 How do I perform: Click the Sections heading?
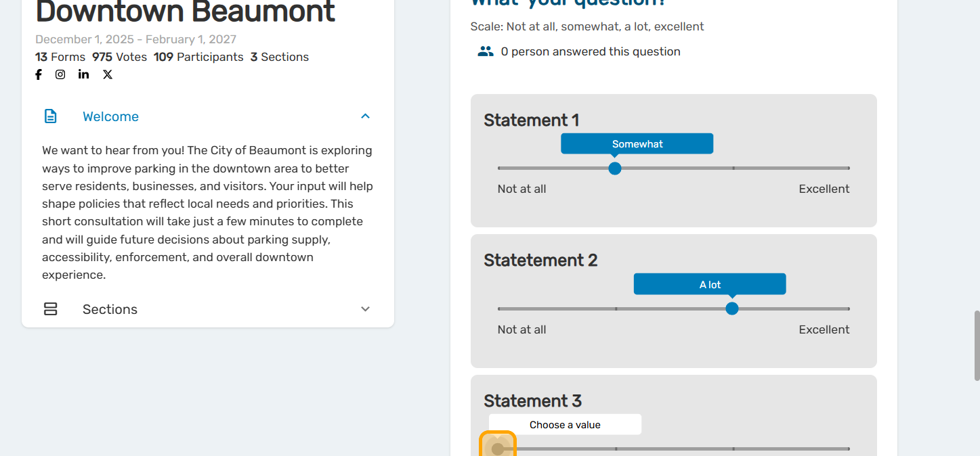coord(110,309)
